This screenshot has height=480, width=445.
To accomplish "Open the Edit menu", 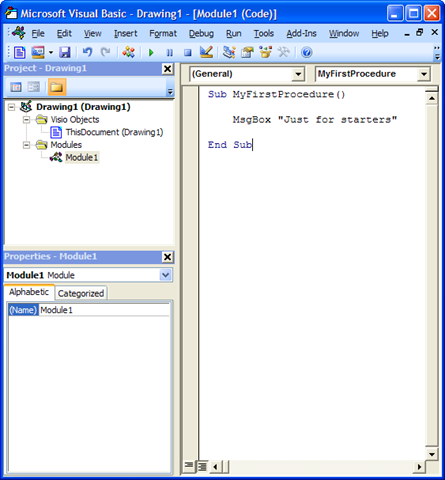I will point(64,34).
